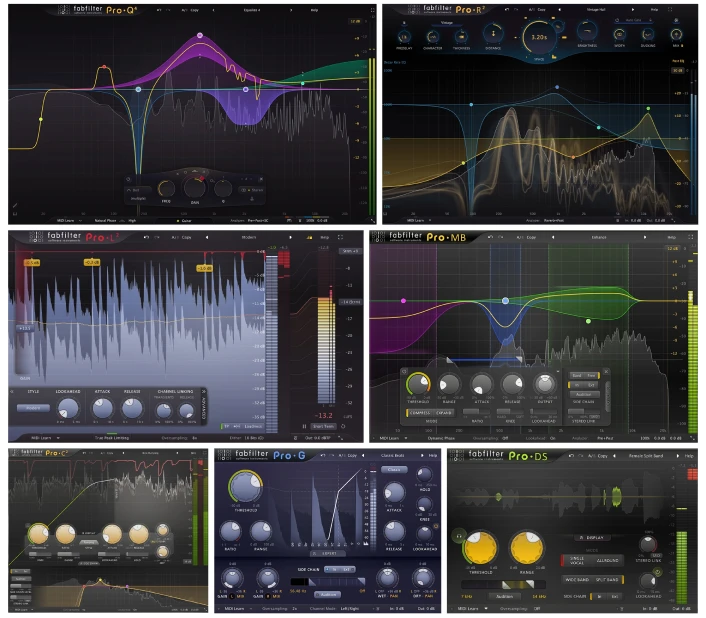This screenshot has height=618, width=706.
Task: Toggle the Pro-MB band power button
Action: (404, 371)
